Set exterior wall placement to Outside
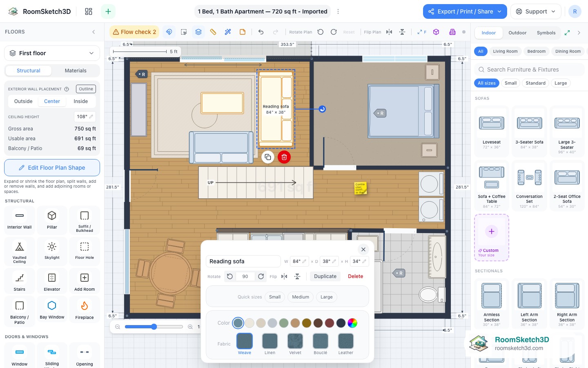Image resolution: width=588 pixels, height=368 pixels. 23,101
